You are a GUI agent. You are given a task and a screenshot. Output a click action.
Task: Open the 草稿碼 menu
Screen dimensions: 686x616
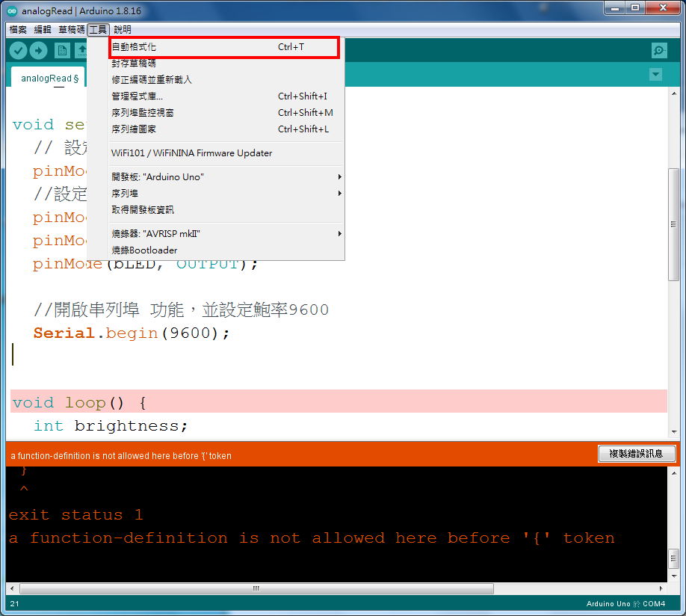click(x=71, y=30)
